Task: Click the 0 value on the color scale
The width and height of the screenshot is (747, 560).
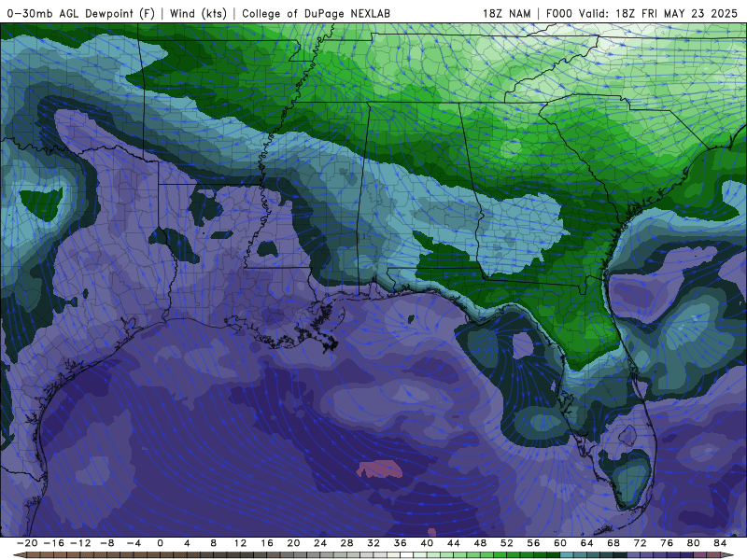Action: pyautogui.click(x=160, y=543)
